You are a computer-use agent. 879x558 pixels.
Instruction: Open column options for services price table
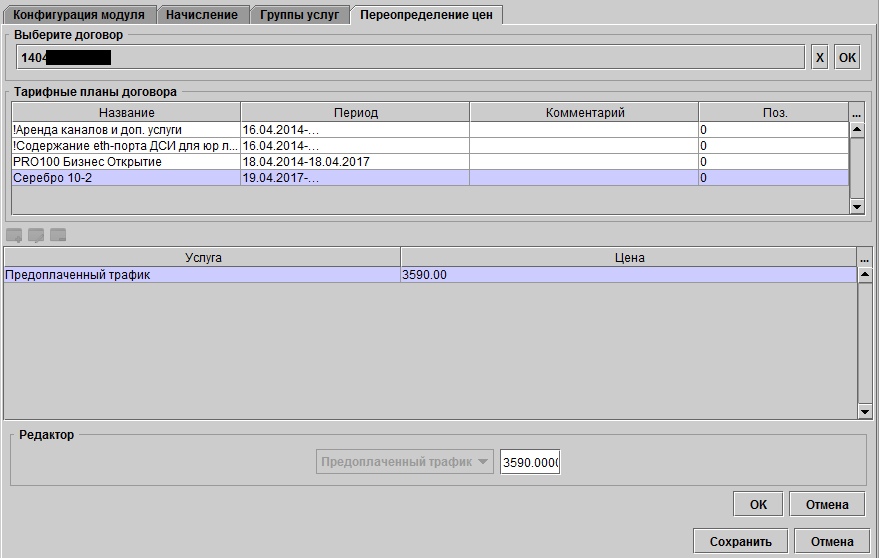click(864, 257)
